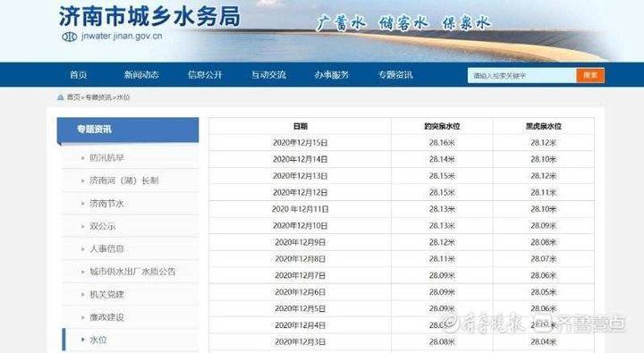Click the jnwater.jinan.gov.cn site address
Viewport: 644px width, 353px height.
click(122, 36)
